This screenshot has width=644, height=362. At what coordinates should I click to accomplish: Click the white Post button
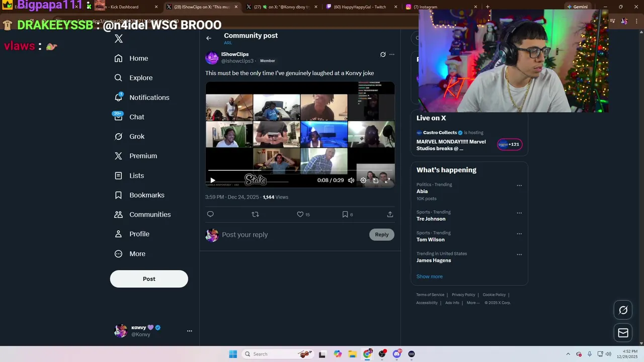coord(149,279)
